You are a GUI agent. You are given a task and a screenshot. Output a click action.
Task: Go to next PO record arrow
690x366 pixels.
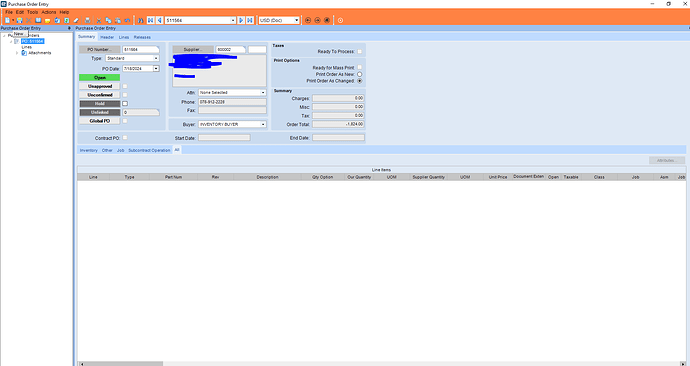coord(241,20)
